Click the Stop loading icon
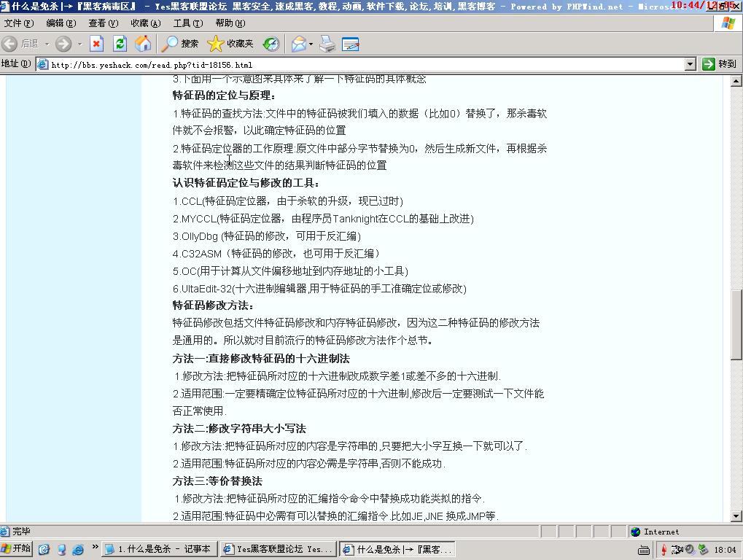This screenshot has height=560, width=743. click(96, 44)
